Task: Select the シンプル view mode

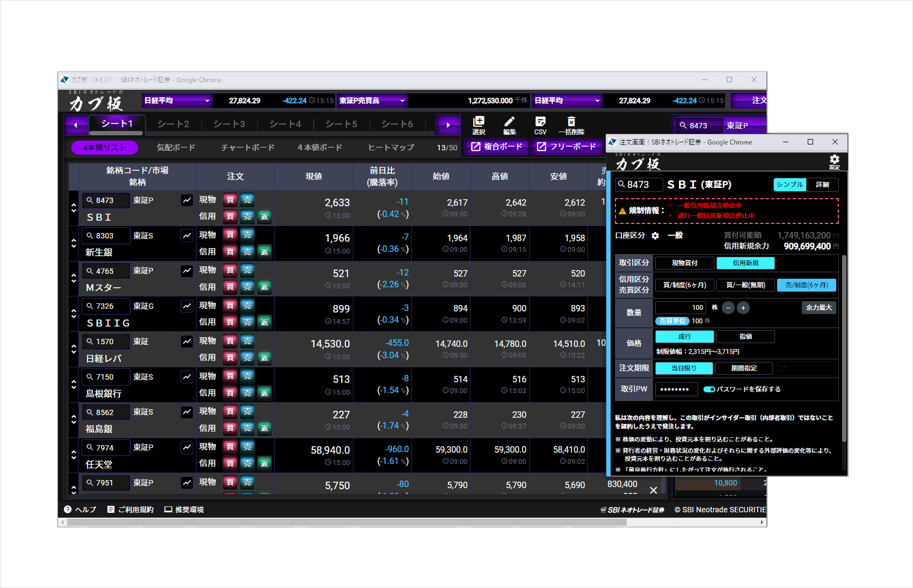Action: [790, 185]
